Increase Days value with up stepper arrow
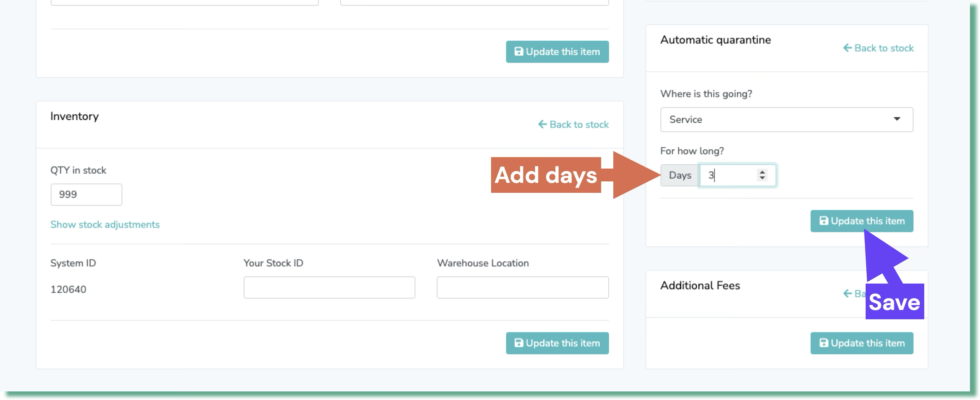 click(762, 172)
